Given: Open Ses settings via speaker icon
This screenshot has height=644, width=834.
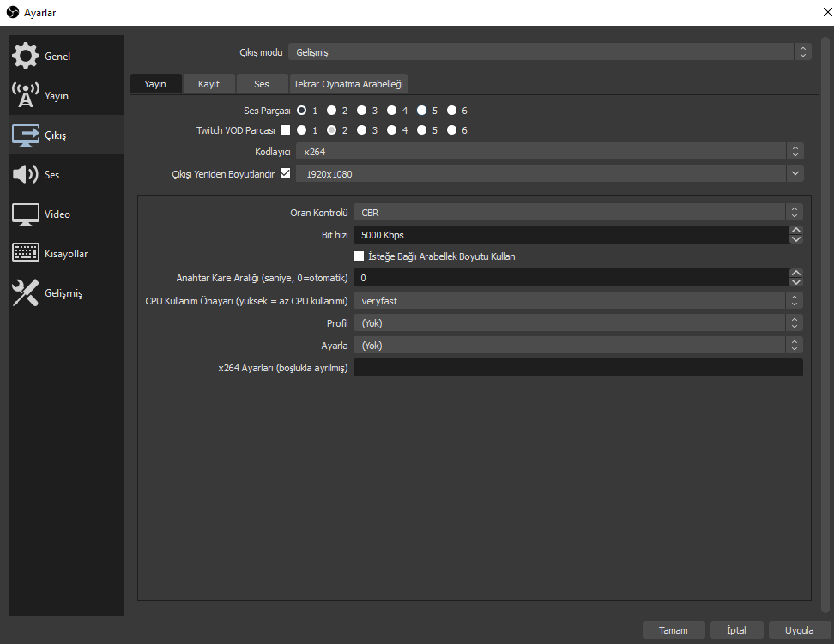Looking at the screenshot, I should 26,174.
